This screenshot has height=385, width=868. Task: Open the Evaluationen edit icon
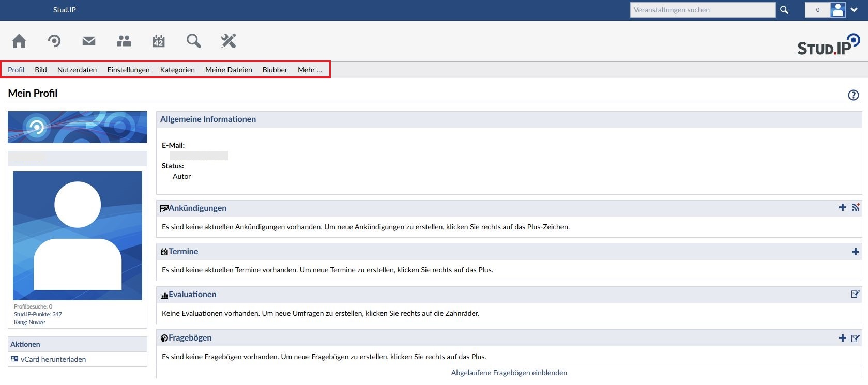(855, 294)
